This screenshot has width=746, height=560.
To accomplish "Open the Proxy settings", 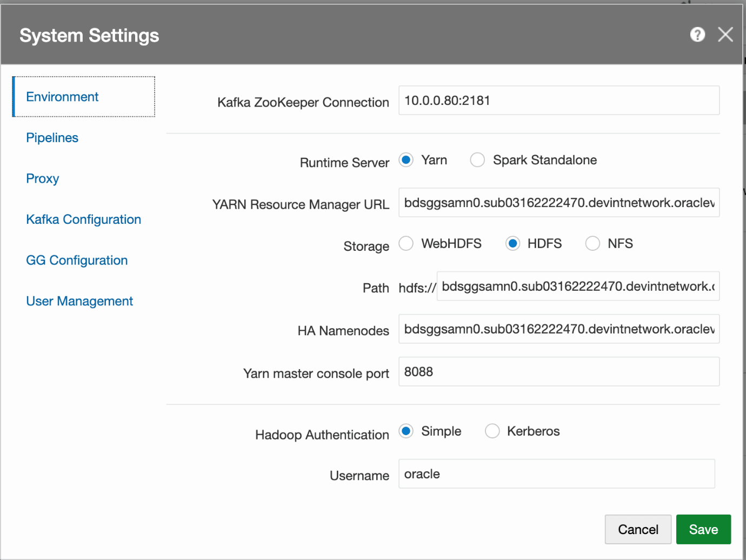I will pyautogui.click(x=42, y=178).
